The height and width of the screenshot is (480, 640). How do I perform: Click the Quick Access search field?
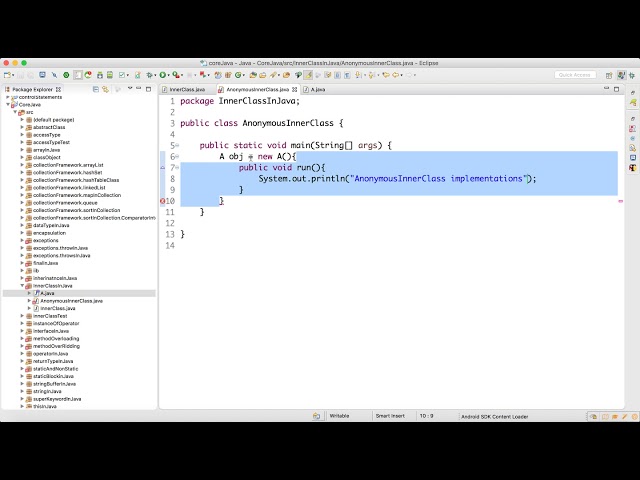point(575,75)
